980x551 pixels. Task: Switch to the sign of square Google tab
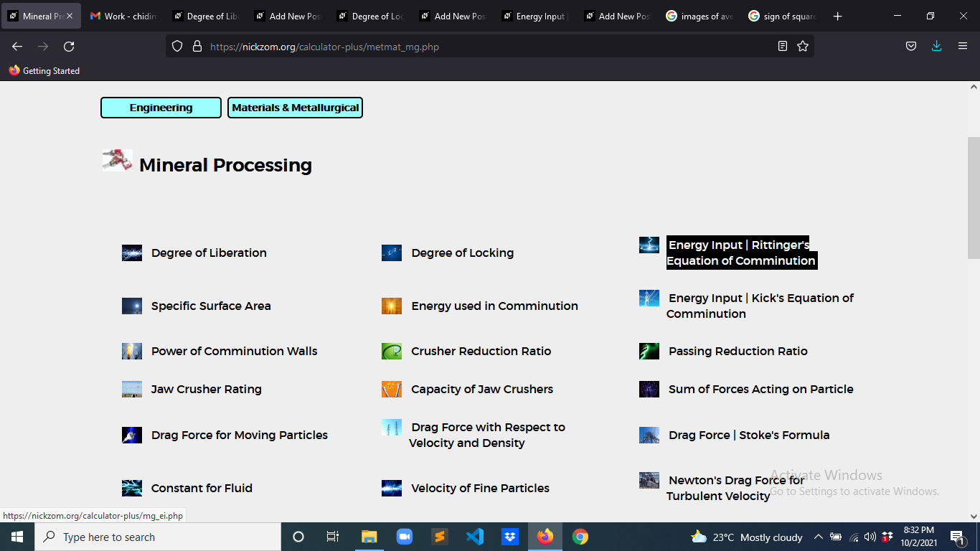[782, 16]
